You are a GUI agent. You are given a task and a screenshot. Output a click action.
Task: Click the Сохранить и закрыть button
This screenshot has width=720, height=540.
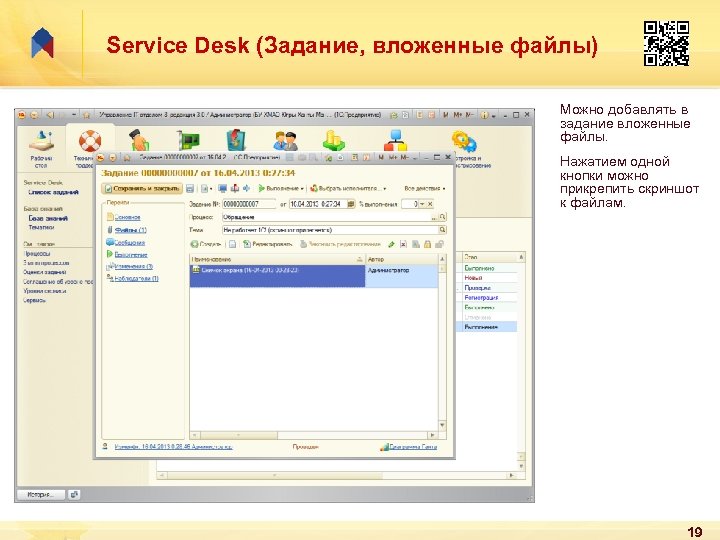(x=142, y=188)
